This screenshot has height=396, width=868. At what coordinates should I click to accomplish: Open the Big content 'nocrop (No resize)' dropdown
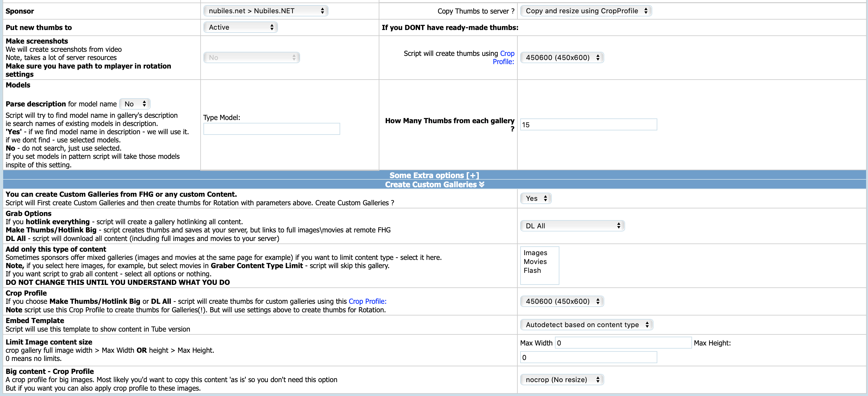562,380
